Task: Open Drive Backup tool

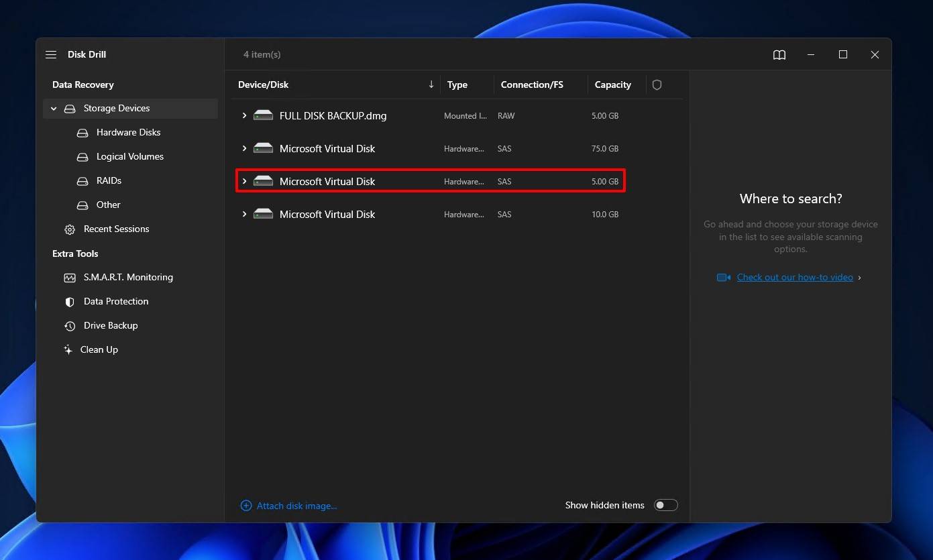Action: click(111, 326)
